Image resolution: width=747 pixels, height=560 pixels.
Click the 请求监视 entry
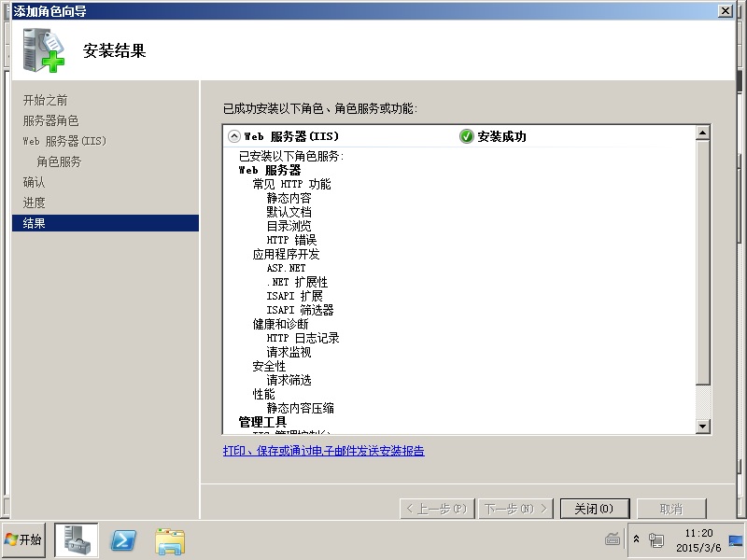tap(289, 353)
